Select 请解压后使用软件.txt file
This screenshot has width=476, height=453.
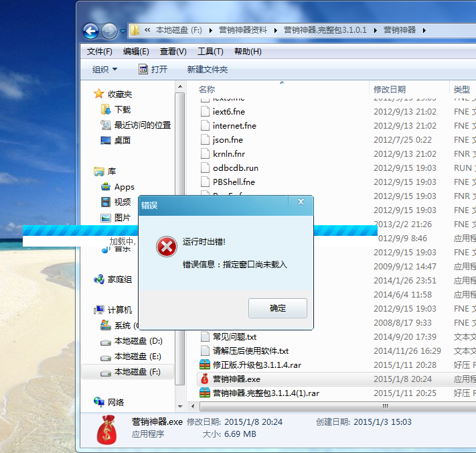(250, 351)
